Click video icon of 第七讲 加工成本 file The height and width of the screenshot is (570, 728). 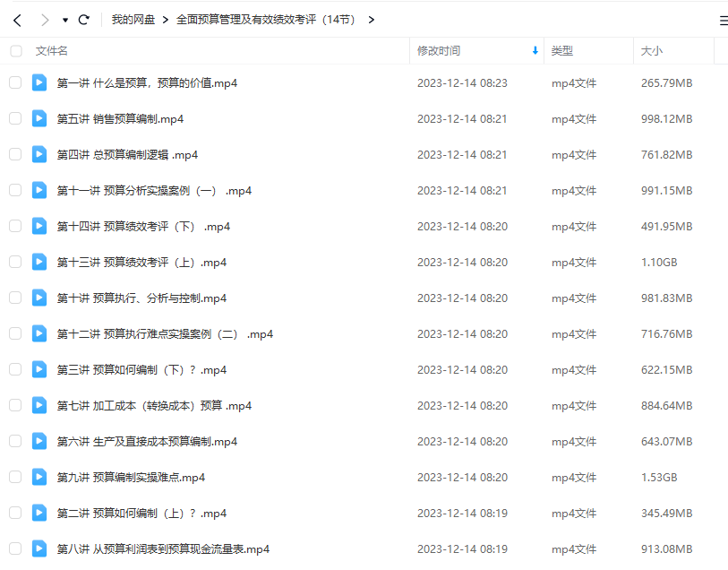tap(39, 406)
